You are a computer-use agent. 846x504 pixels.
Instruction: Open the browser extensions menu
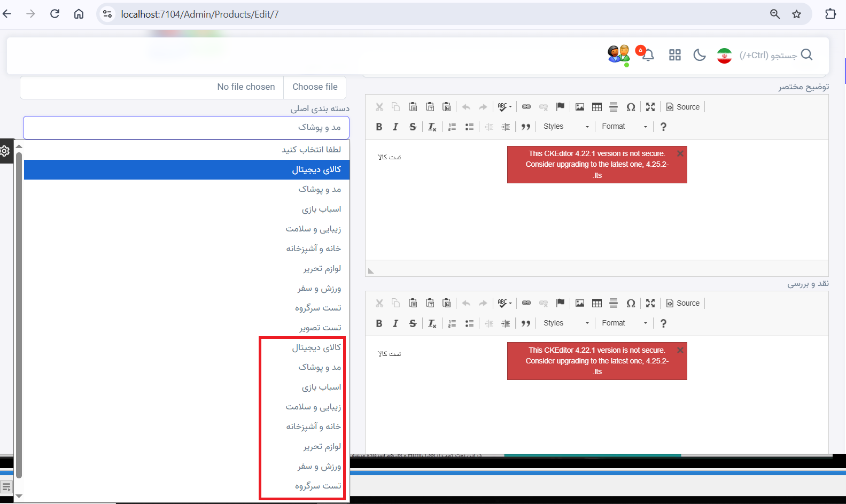pos(831,14)
